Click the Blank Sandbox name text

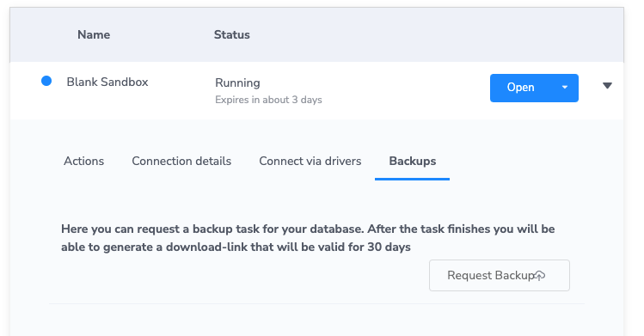point(107,82)
